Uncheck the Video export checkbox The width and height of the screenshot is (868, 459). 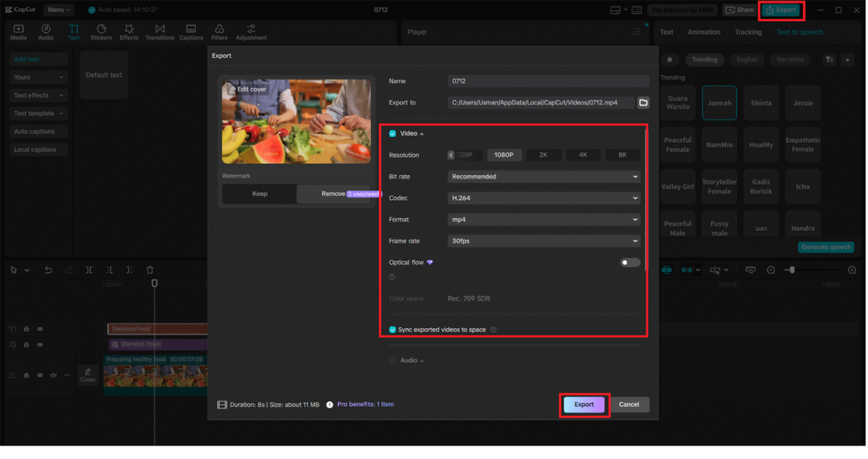(x=391, y=133)
